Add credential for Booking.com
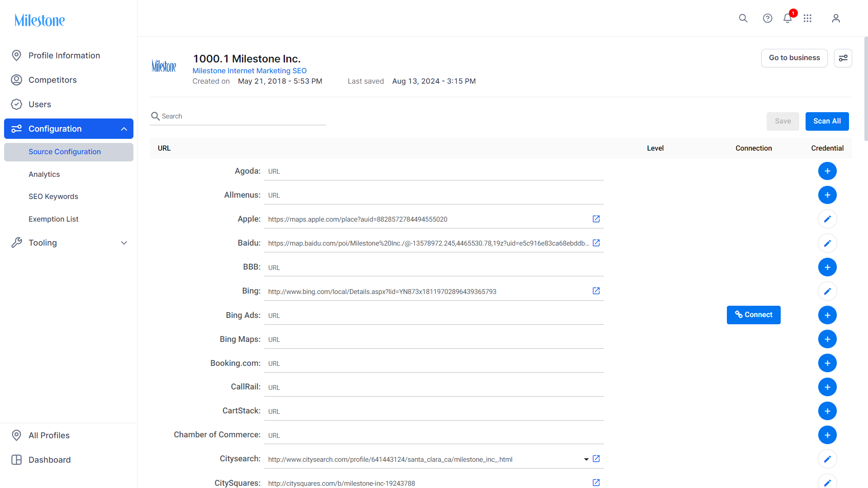The image size is (868, 488). (x=827, y=363)
